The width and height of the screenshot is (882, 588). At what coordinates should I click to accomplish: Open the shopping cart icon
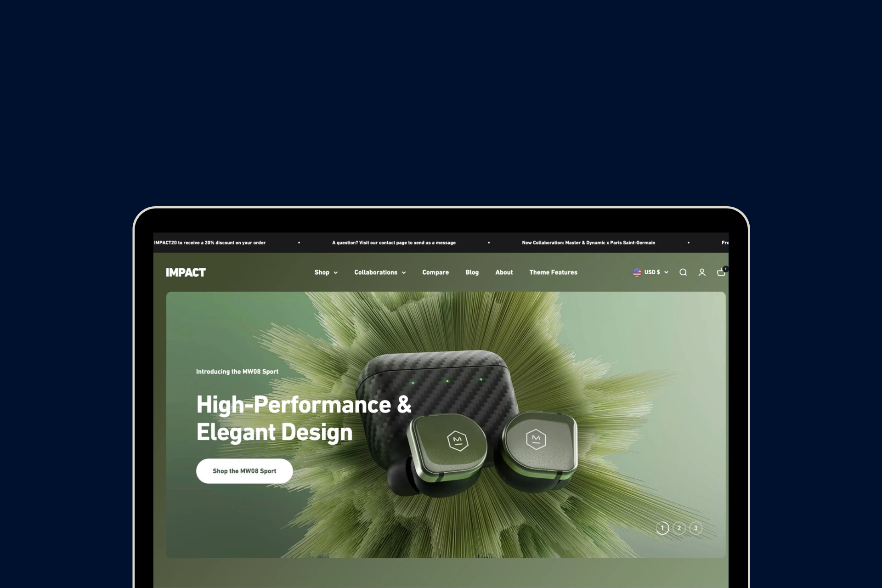(720, 273)
